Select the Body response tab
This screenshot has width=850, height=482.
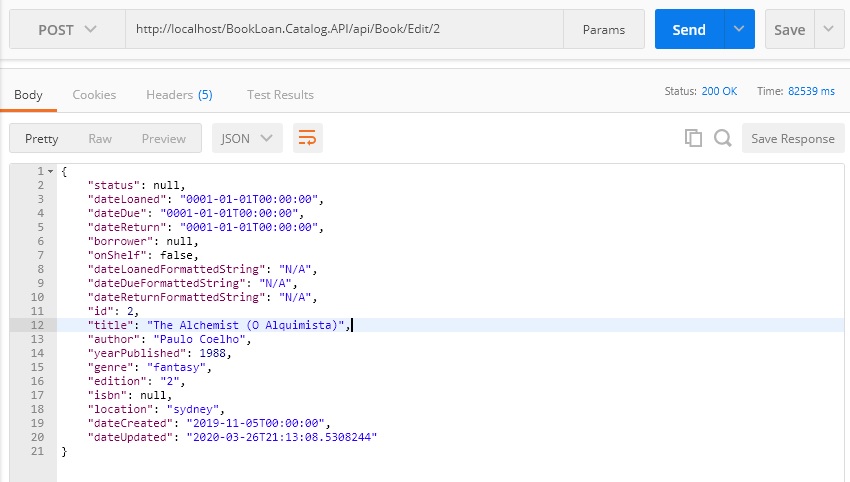(28, 95)
